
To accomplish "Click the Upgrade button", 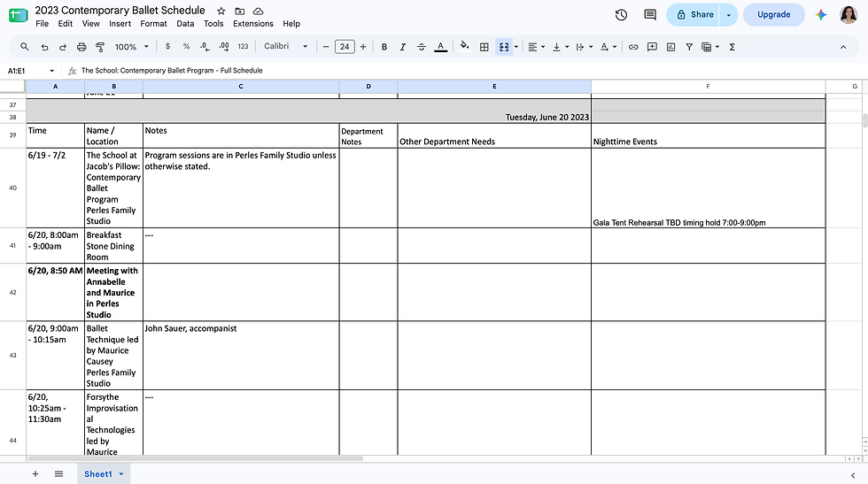I will pos(773,15).
